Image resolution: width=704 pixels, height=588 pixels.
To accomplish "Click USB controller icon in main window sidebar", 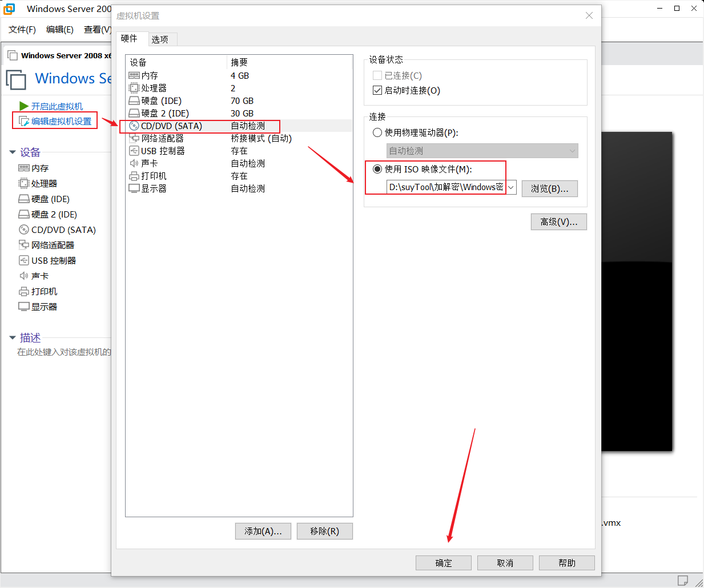I will pos(24,260).
